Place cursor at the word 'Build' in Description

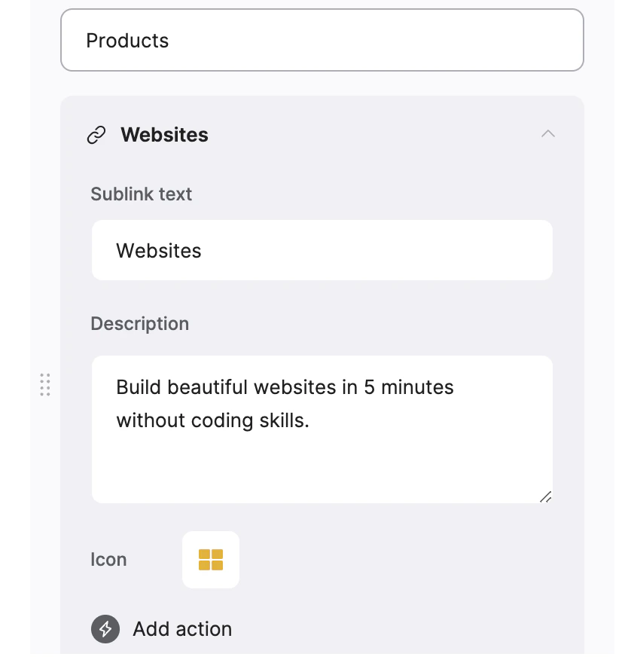click(139, 387)
